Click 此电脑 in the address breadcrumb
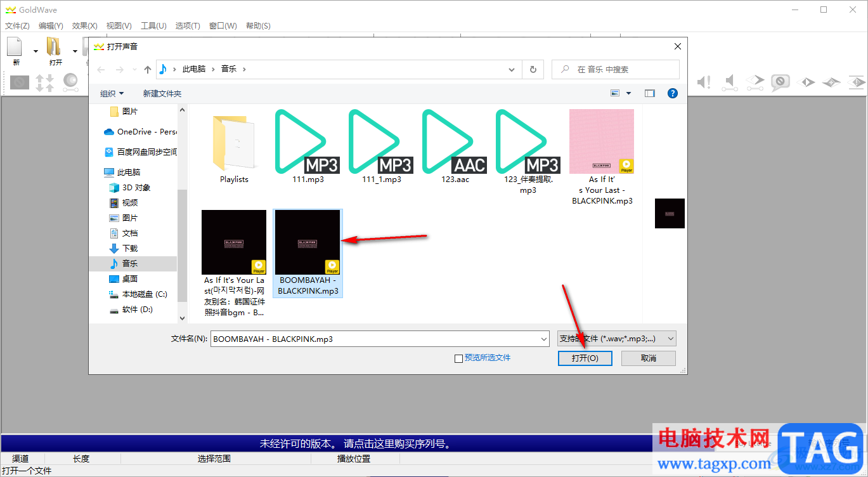The image size is (868, 477). click(x=194, y=69)
